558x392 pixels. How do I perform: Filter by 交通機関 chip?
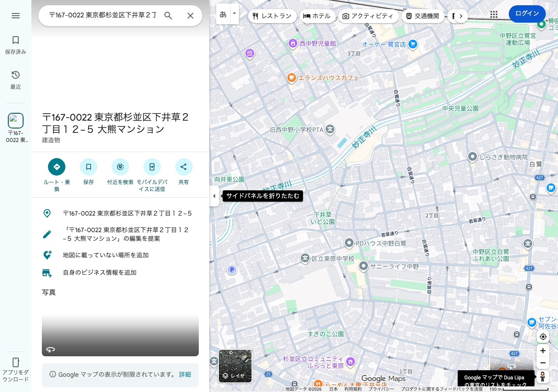tap(423, 16)
